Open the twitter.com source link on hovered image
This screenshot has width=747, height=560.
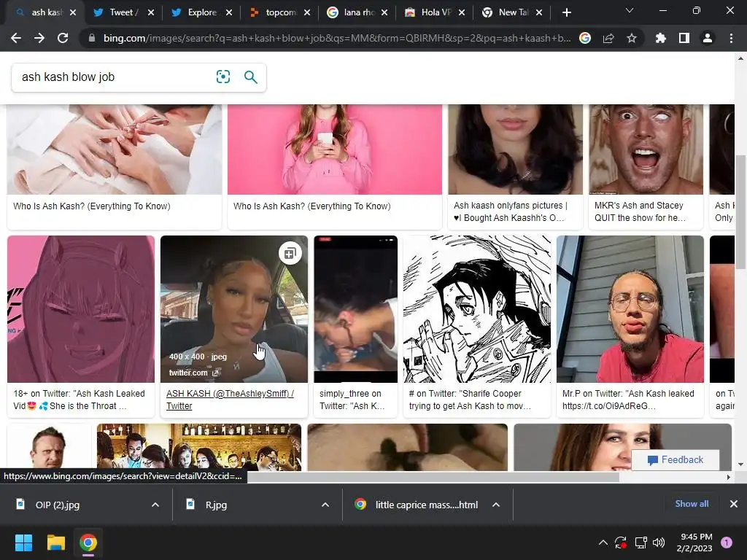(x=193, y=373)
